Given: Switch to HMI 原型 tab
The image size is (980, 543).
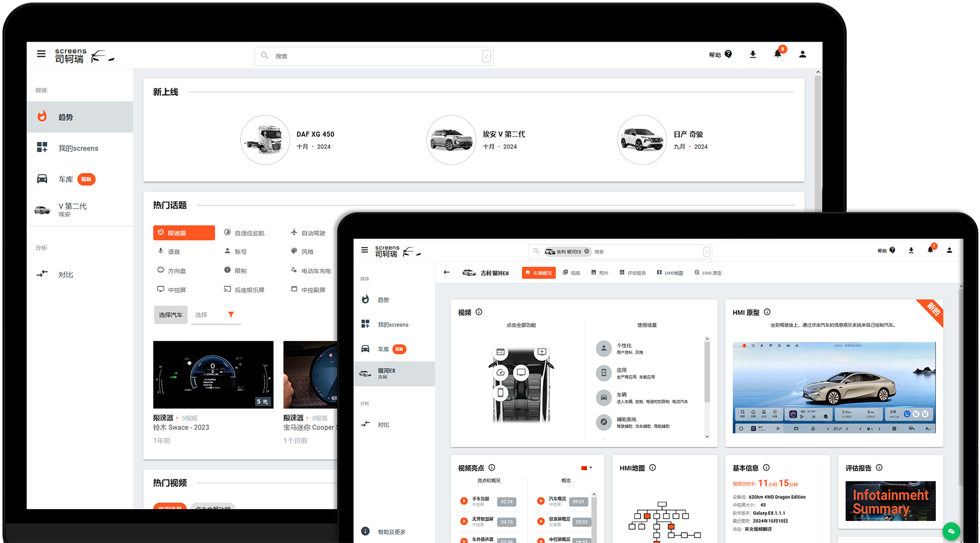Looking at the screenshot, I should (708, 273).
